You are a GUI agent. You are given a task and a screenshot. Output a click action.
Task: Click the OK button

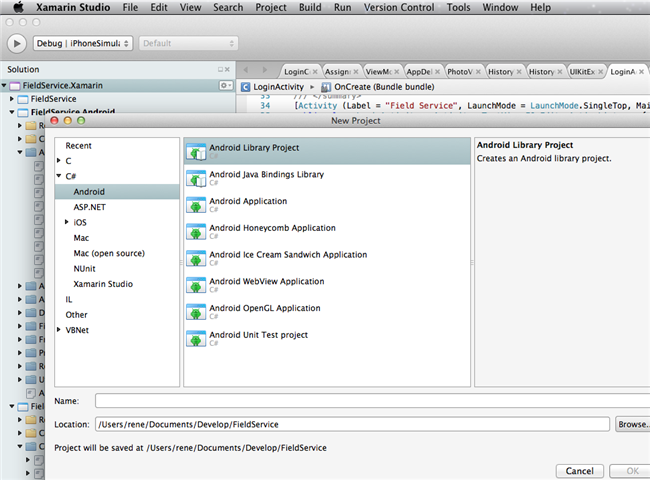[629, 471]
